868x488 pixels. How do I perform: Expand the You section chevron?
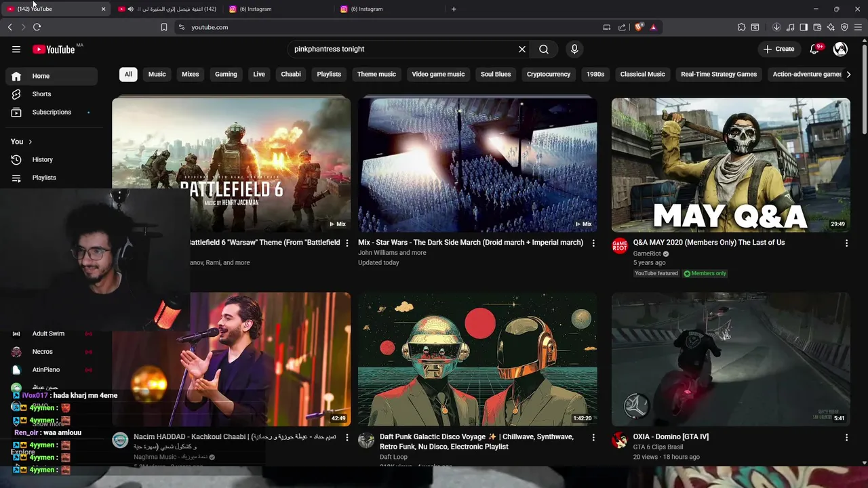click(30, 142)
